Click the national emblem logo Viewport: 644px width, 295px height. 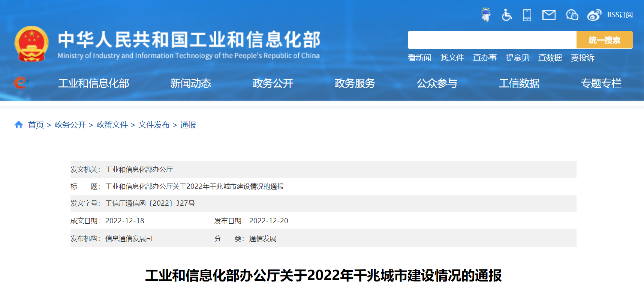point(31,44)
